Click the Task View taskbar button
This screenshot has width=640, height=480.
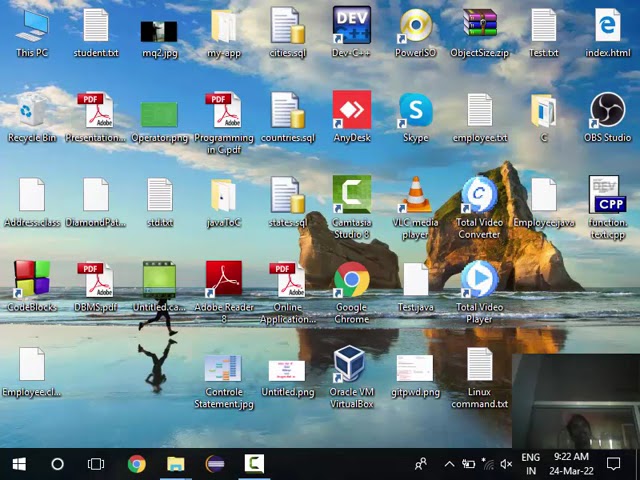click(96, 464)
